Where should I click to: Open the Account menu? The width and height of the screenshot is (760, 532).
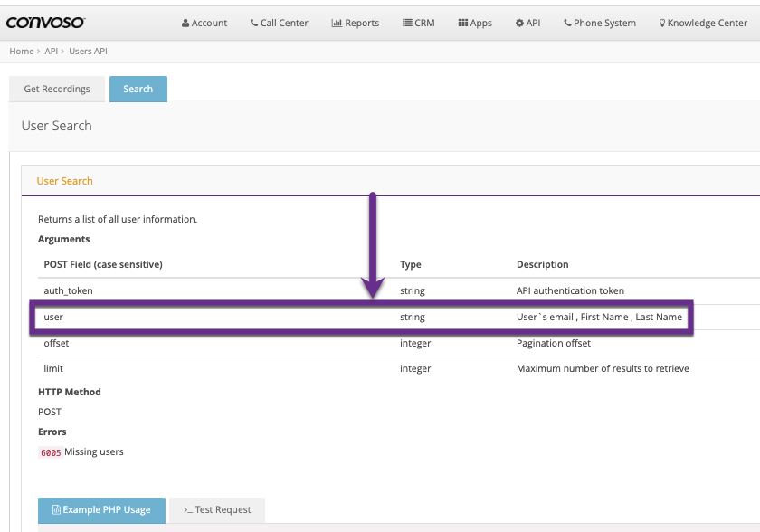tap(204, 23)
